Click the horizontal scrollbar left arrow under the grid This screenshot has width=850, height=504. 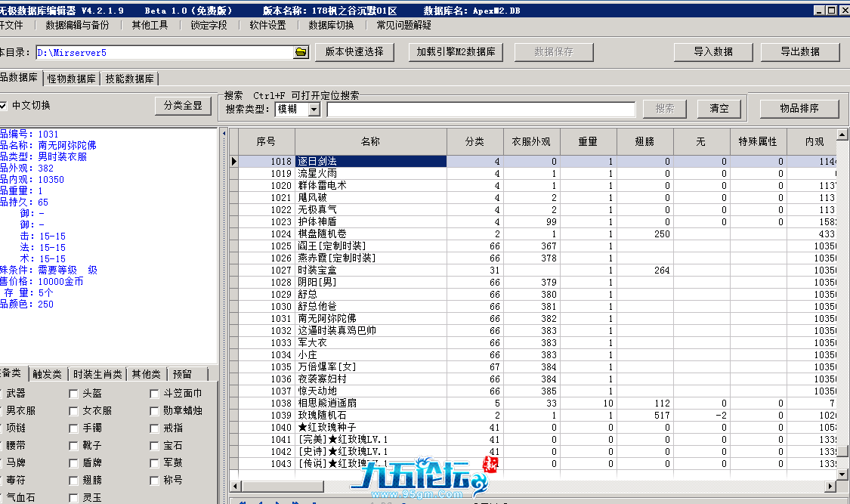pos(235,485)
